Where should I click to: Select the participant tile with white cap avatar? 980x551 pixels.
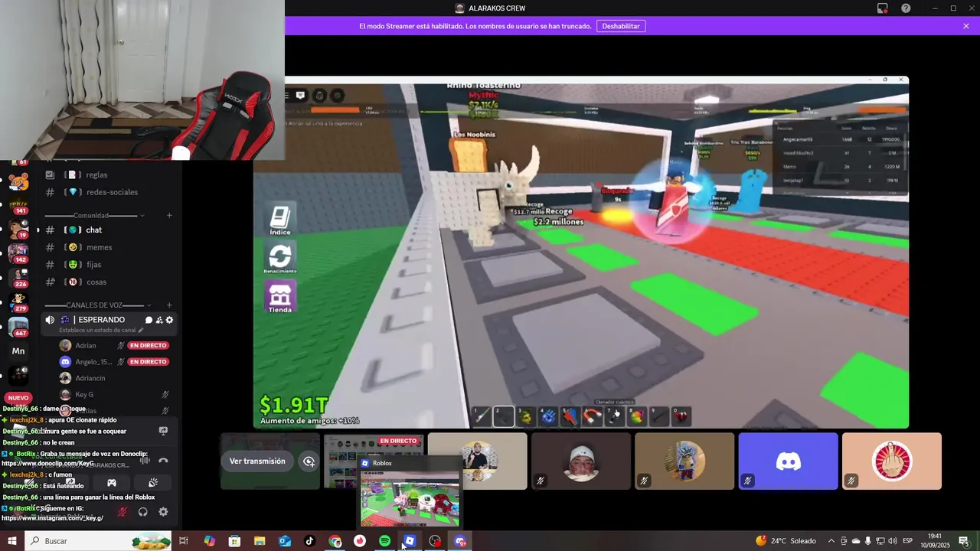[581, 461]
